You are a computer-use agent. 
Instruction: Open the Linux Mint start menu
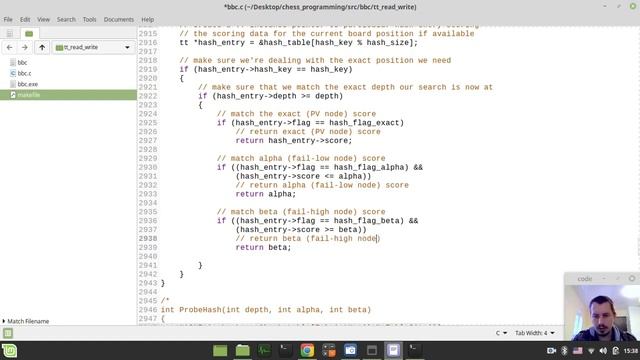tap(9, 351)
